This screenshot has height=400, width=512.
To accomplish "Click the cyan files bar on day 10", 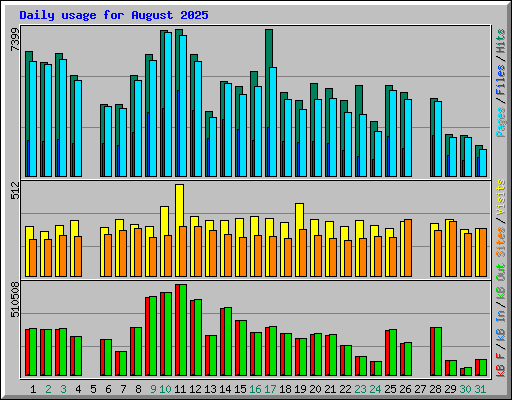I will point(168,104).
